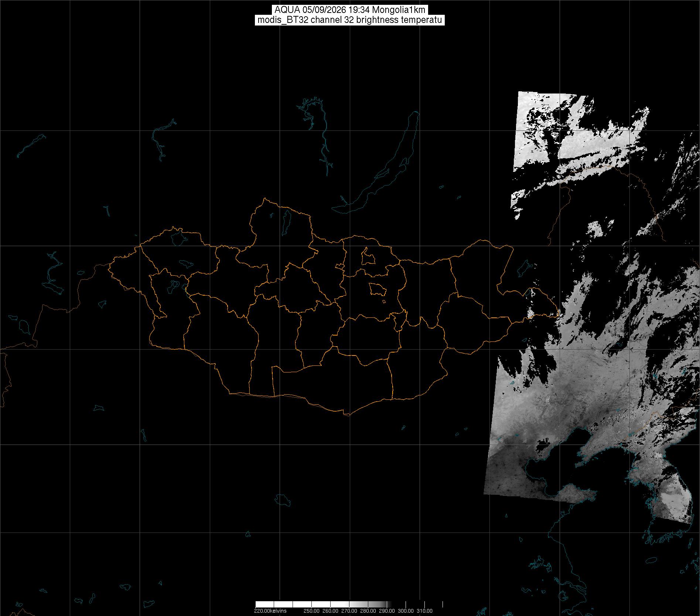Click the 280.00 label on the color bar

click(368, 611)
